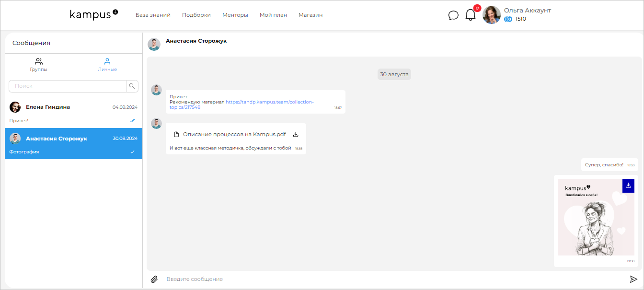Image resolution: width=644 pixels, height=290 pixels.
Task: Open the База знаний menu item
Action: [x=152, y=15]
